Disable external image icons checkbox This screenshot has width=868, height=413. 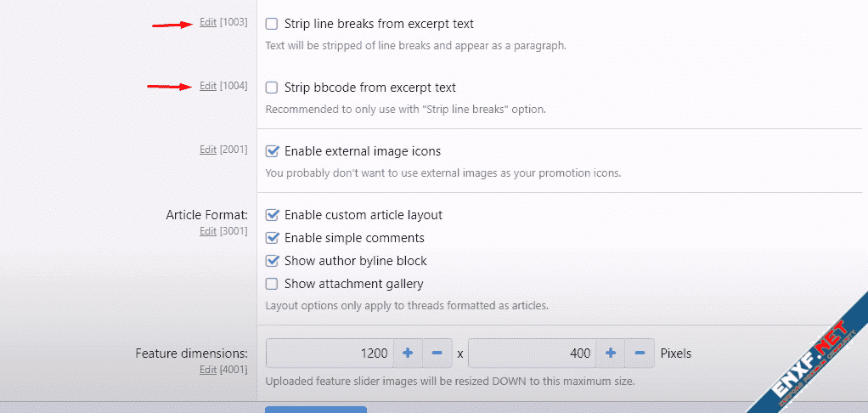coord(272,151)
